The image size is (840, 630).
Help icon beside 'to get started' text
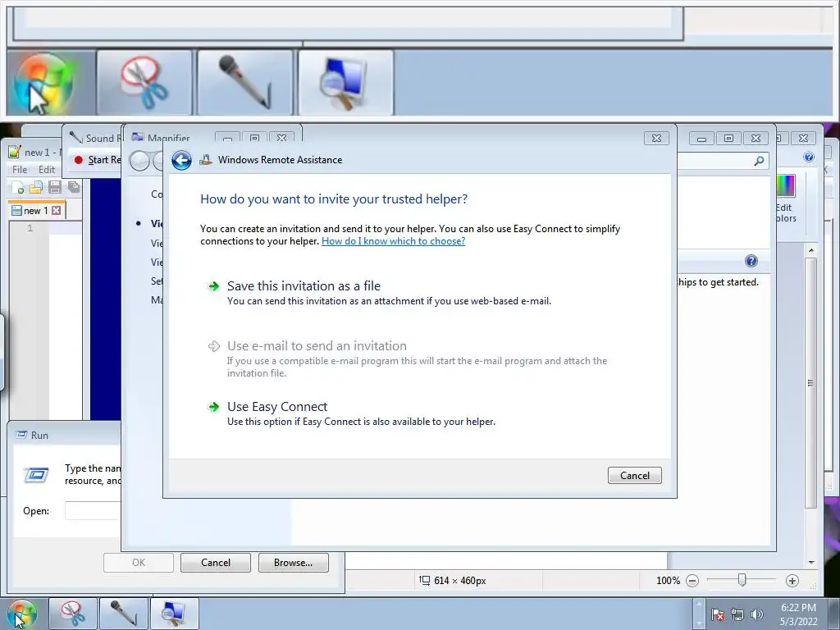point(751,261)
